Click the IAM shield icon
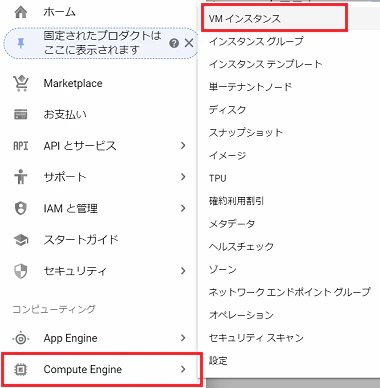 [21, 208]
